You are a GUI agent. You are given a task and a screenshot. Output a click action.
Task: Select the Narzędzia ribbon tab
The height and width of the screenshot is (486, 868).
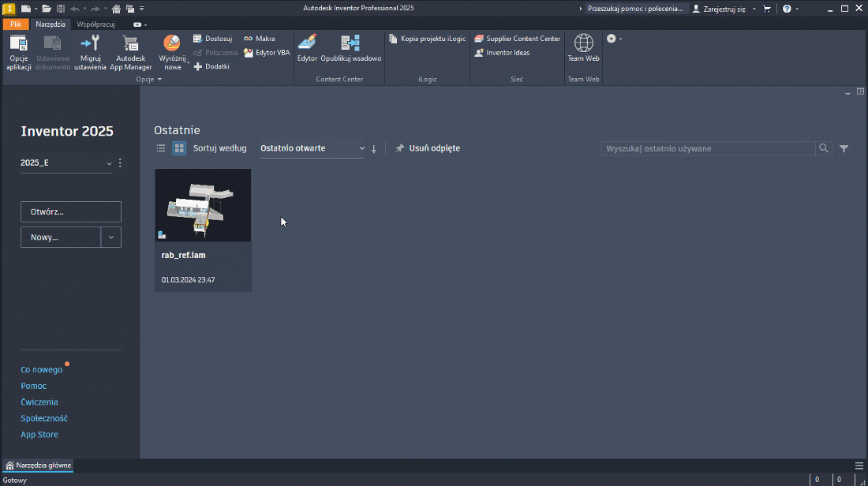point(51,24)
